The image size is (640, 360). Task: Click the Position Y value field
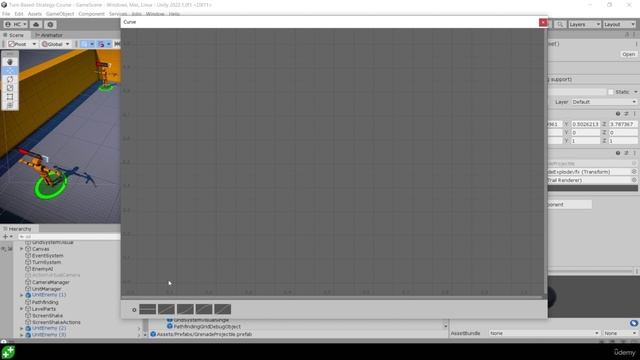585,124
